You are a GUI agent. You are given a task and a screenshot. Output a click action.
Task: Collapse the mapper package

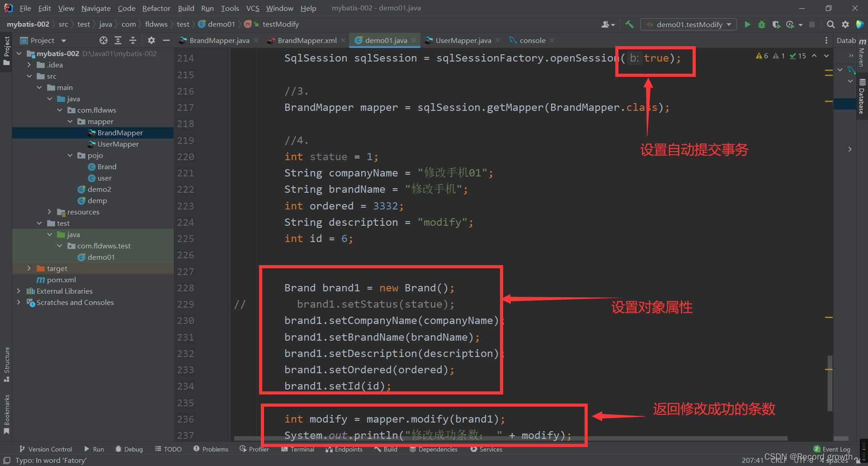70,121
